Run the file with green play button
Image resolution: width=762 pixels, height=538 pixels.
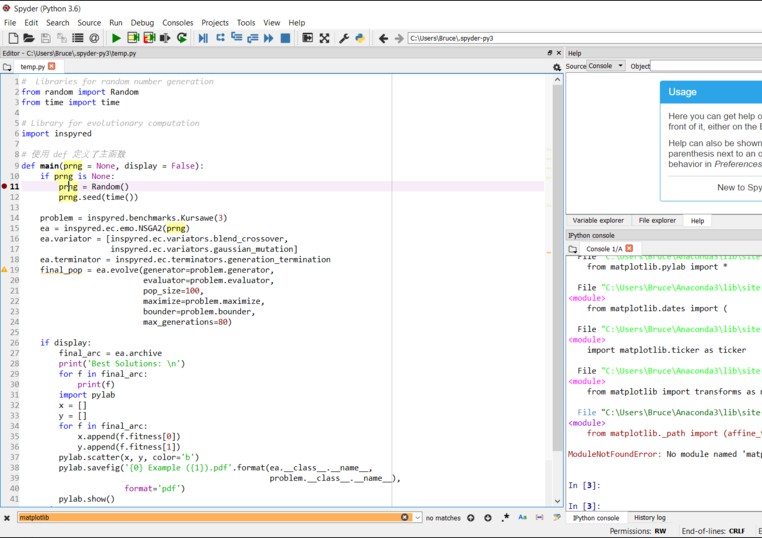click(x=116, y=38)
